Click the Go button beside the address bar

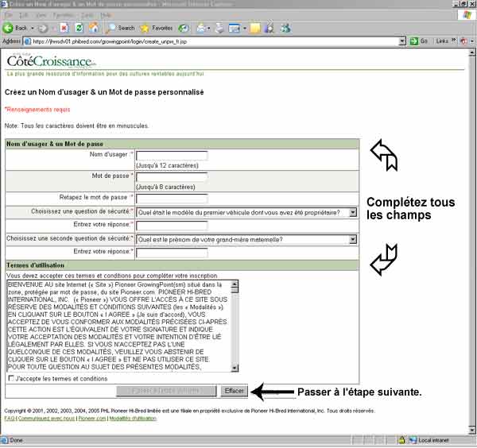click(x=419, y=41)
